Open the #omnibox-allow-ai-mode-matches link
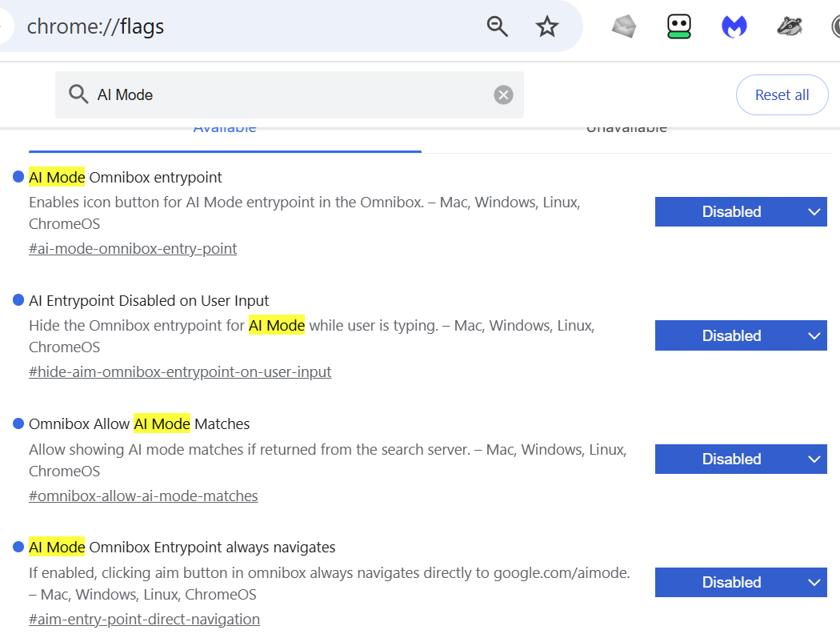840x638 pixels. pos(143,496)
